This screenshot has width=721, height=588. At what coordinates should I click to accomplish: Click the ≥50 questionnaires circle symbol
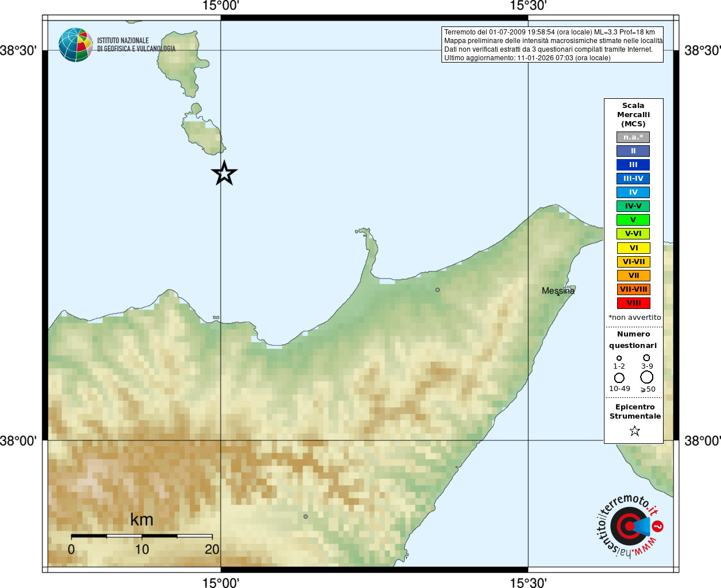pyautogui.click(x=647, y=377)
